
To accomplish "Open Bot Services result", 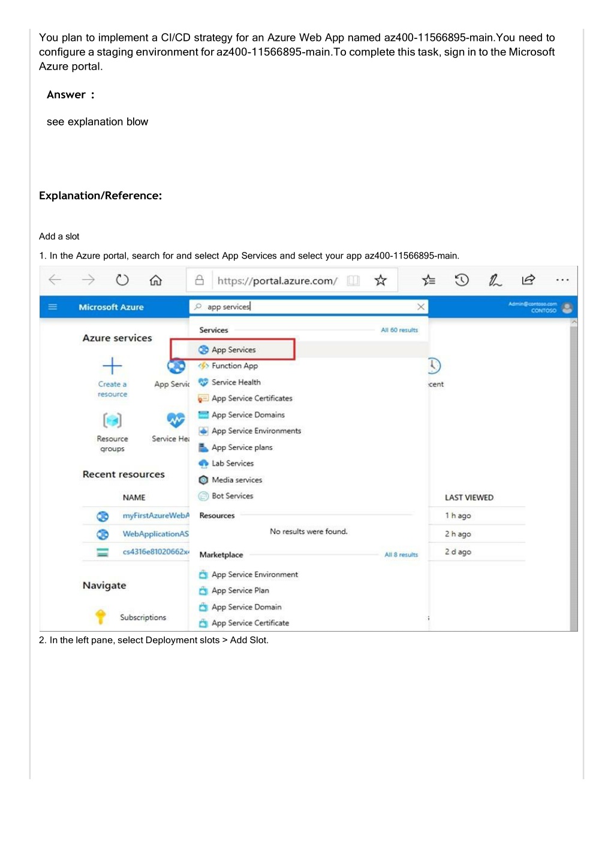I will point(232,496).
